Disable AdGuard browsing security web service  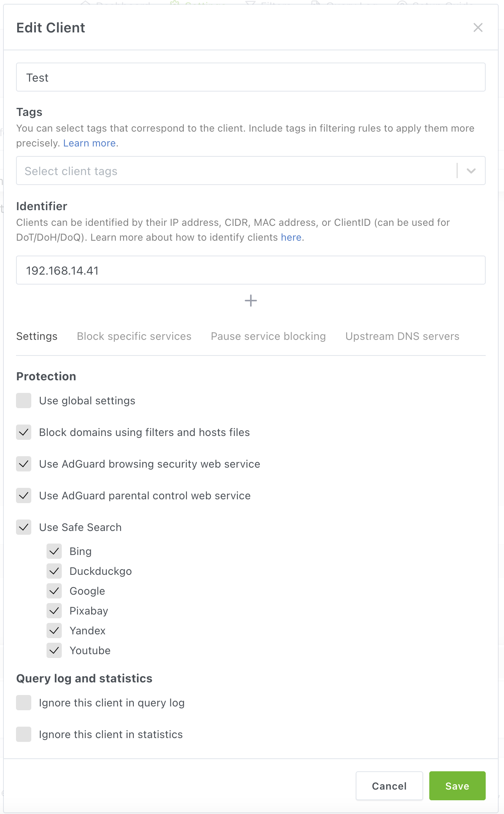tap(24, 464)
